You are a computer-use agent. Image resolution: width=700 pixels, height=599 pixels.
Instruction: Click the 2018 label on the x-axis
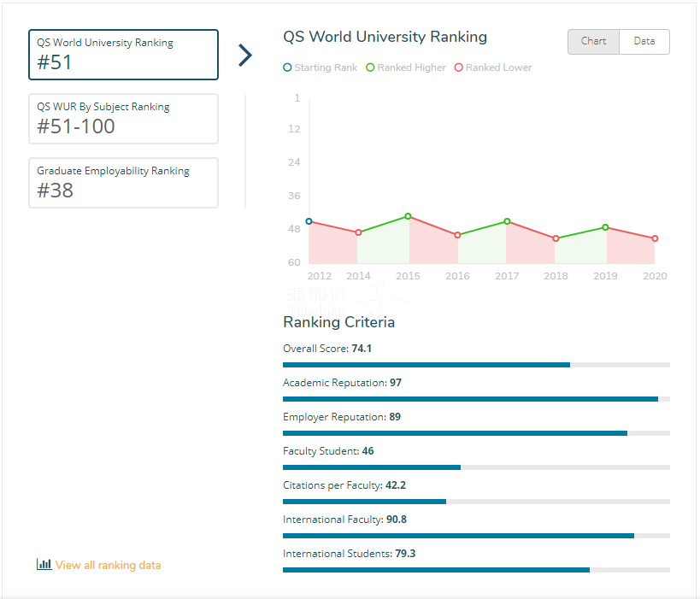pos(556,276)
